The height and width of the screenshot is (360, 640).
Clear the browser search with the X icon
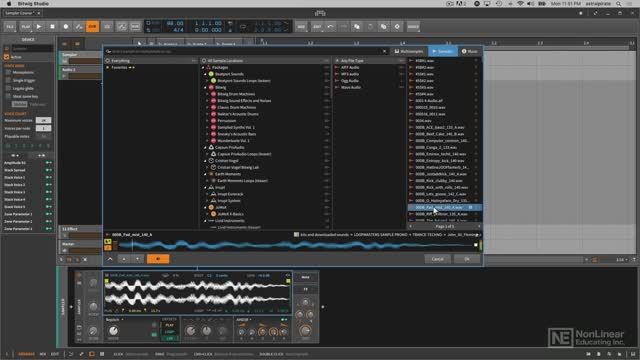point(384,51)
